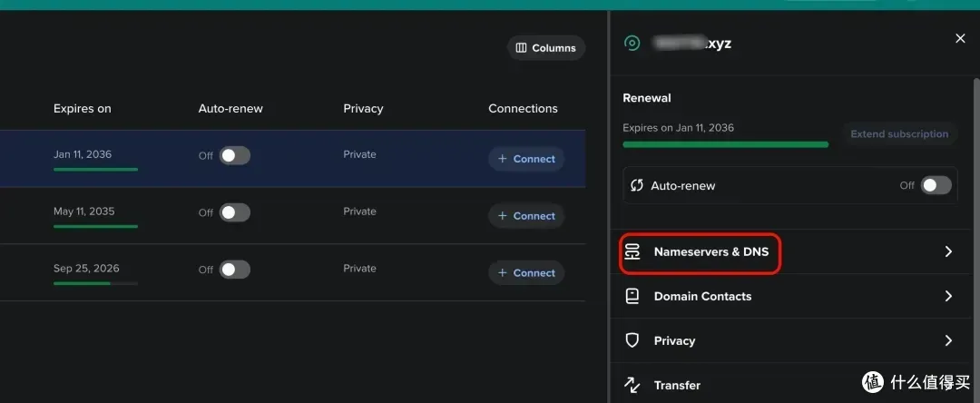The width and height of the screenshot is (980, 403).
Task: Turn on Auto-renew for Sep 25, 2026 domain
Action: (x=234, y=270)
